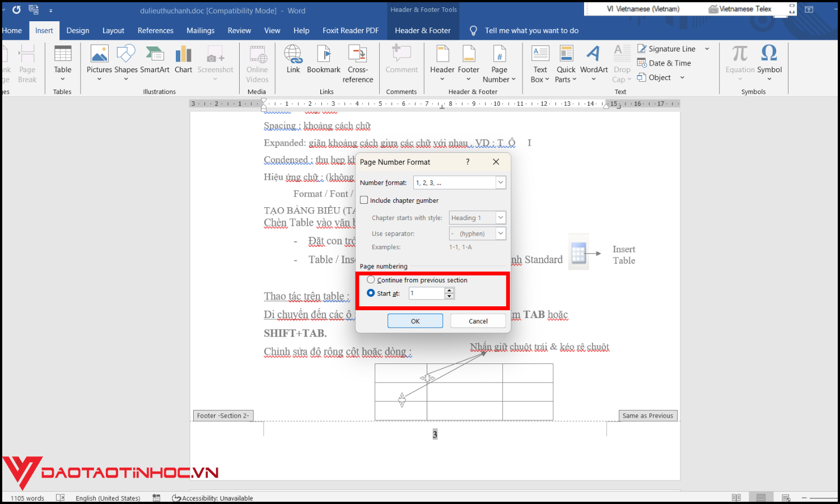Insert Online Videos

click(x=257, y=63)
